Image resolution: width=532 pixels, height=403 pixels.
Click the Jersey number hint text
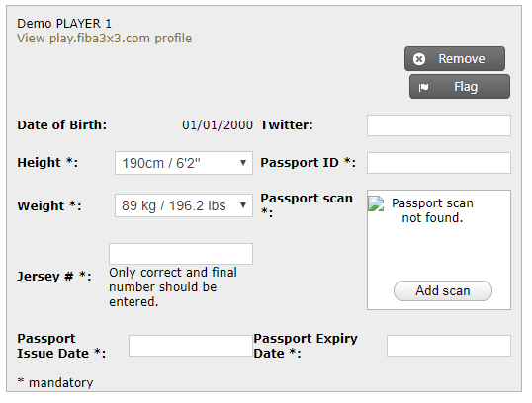click(x=173, y=287)
